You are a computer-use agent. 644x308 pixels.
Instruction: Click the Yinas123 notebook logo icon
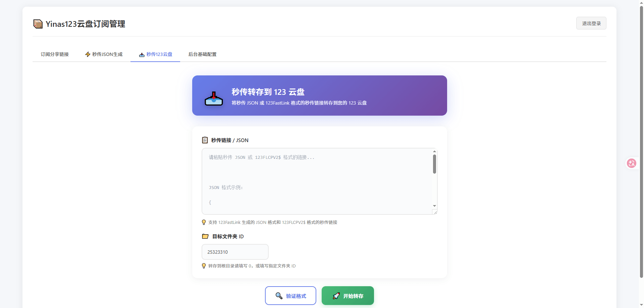[38, 24]
